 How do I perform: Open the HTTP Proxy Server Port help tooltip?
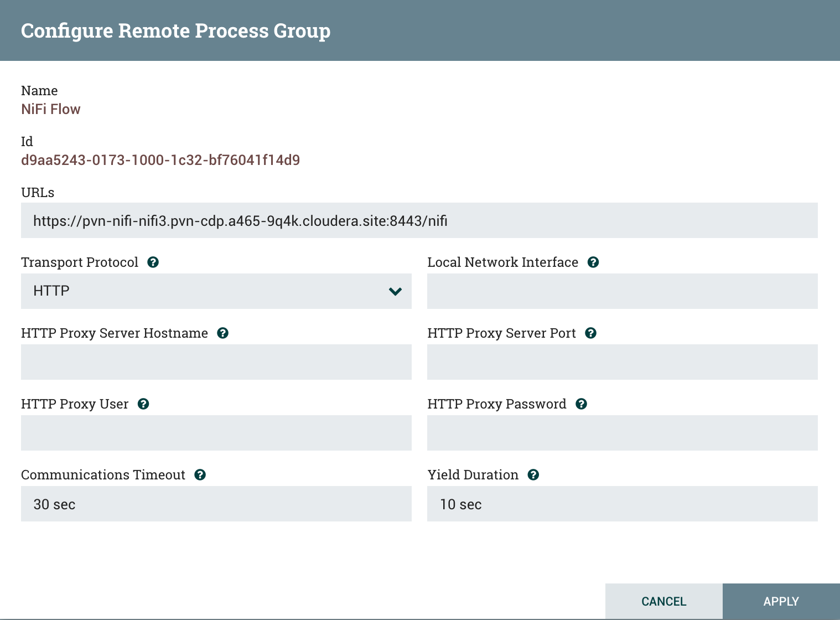[591, 333]
